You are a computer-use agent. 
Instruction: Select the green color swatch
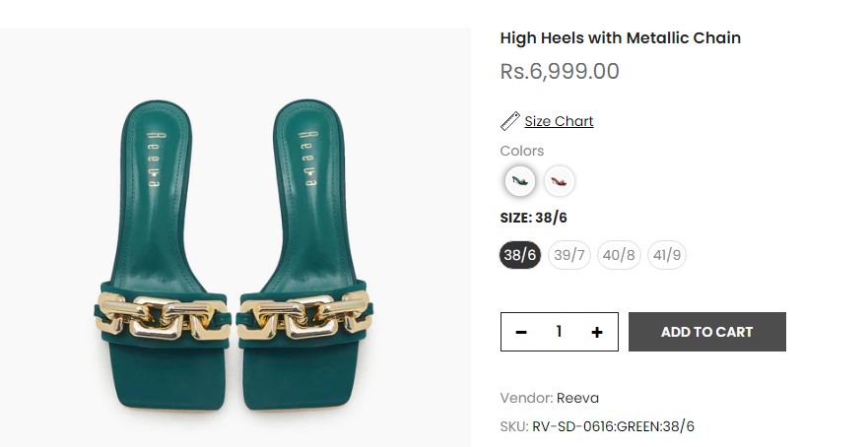tap(520, 181)
